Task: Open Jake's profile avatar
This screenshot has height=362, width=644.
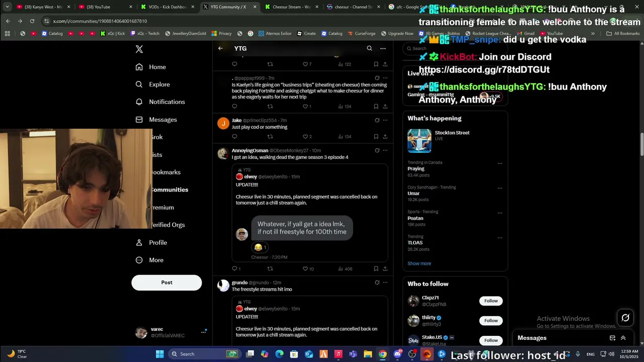Action: click(223, 123)
